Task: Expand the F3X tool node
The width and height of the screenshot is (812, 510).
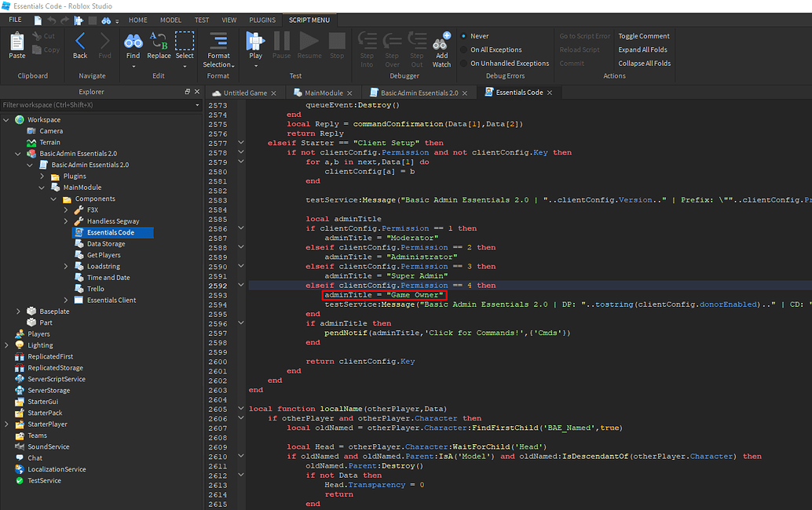Action: point(66,210)
